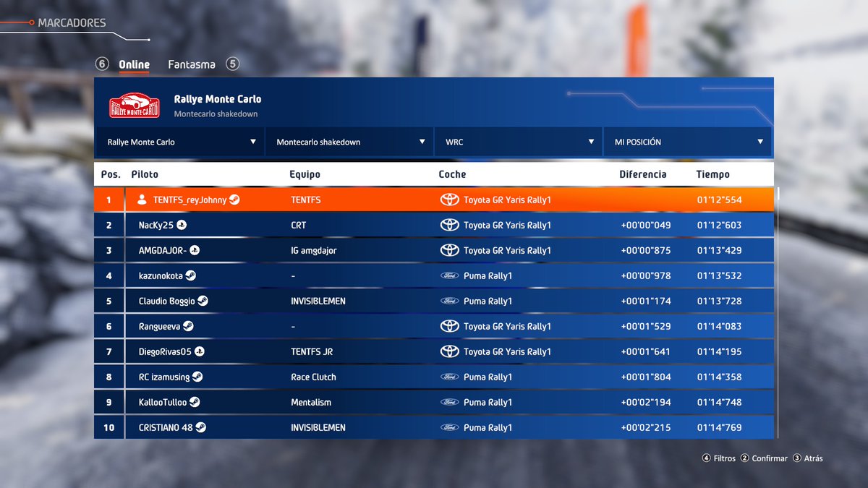Click the Confirmar button
Image resolution: width=868 pixels, height=488 pixels.
click(x=764, y=458)
